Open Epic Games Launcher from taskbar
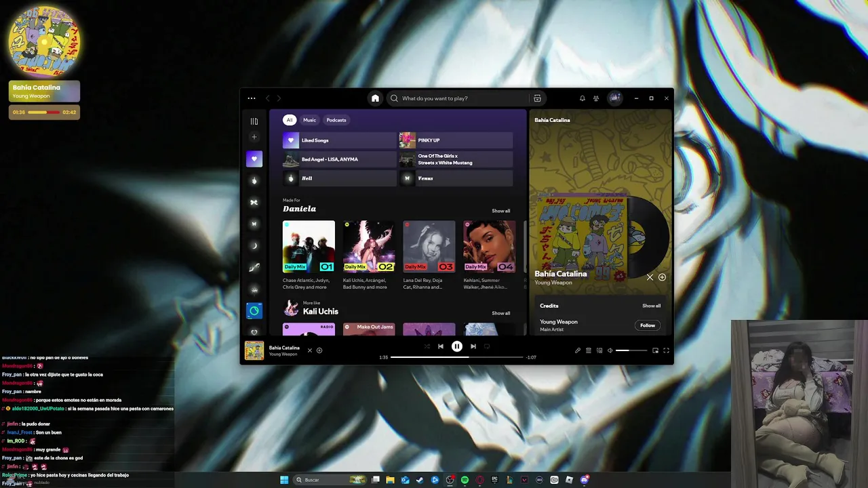This screenshot has width=868, height=488. point(494,480)
